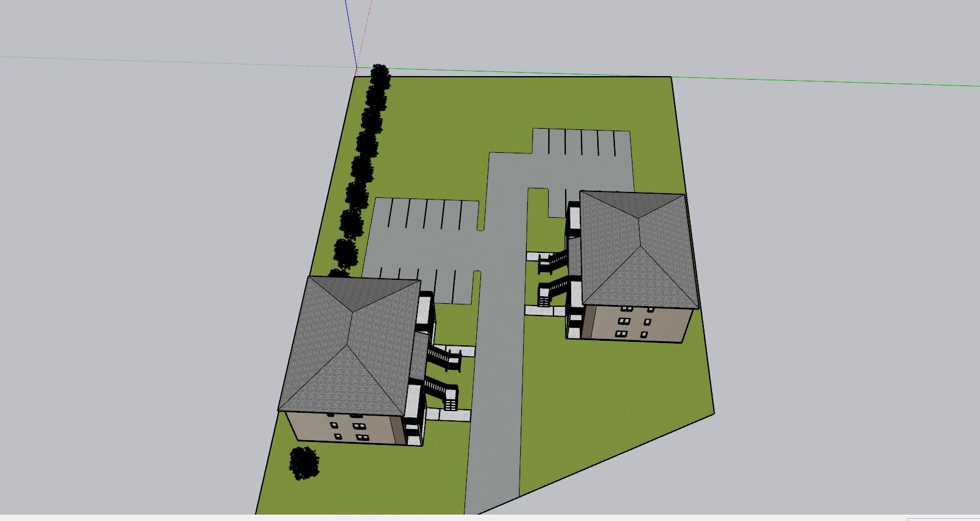
Task: Click the top parking lot with stall lines
Action: pos(582,153)
